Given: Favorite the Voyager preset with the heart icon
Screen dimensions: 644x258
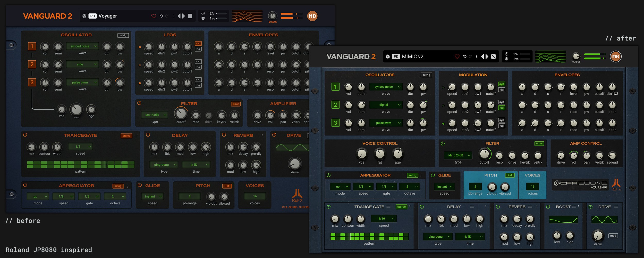Looking at the screenshot, I should click(x=154, y=16).
